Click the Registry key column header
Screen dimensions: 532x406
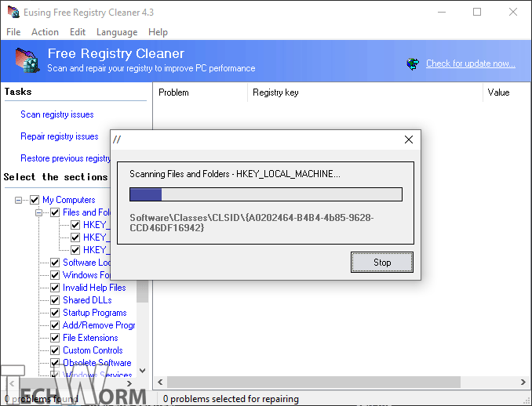365,92
